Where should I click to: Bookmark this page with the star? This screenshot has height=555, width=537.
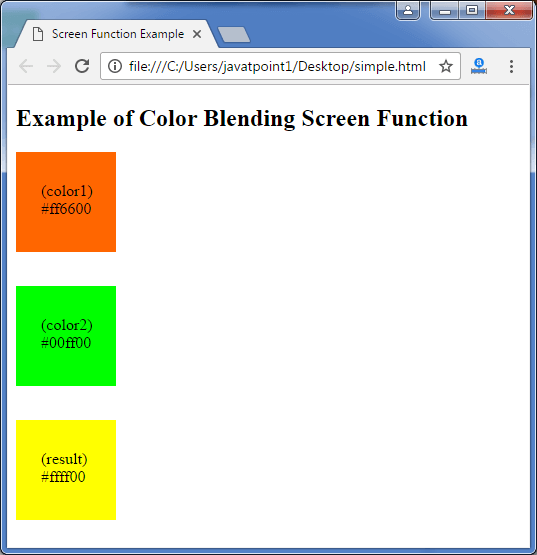click(446, 66)
